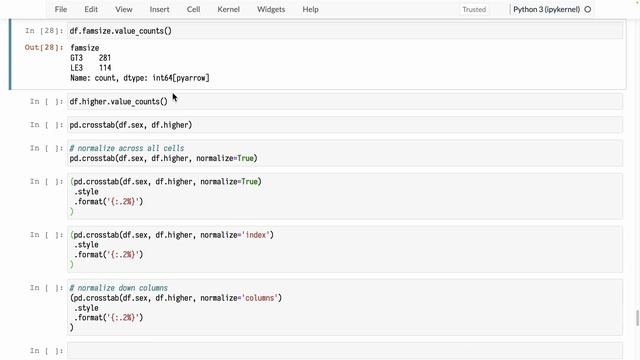Select the normalize=True style format cell

pyautogui.click(x=345, y=196)
